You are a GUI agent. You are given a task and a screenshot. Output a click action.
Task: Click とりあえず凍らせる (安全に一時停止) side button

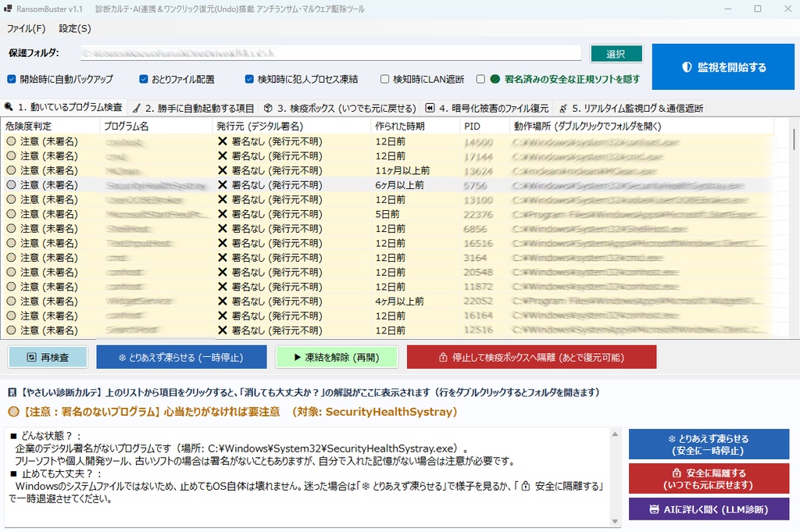[x=709, y=445]
